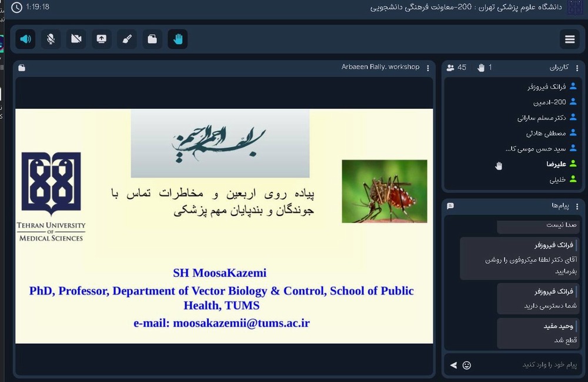Click the 45 participants count icon

(x=451, y=68)
